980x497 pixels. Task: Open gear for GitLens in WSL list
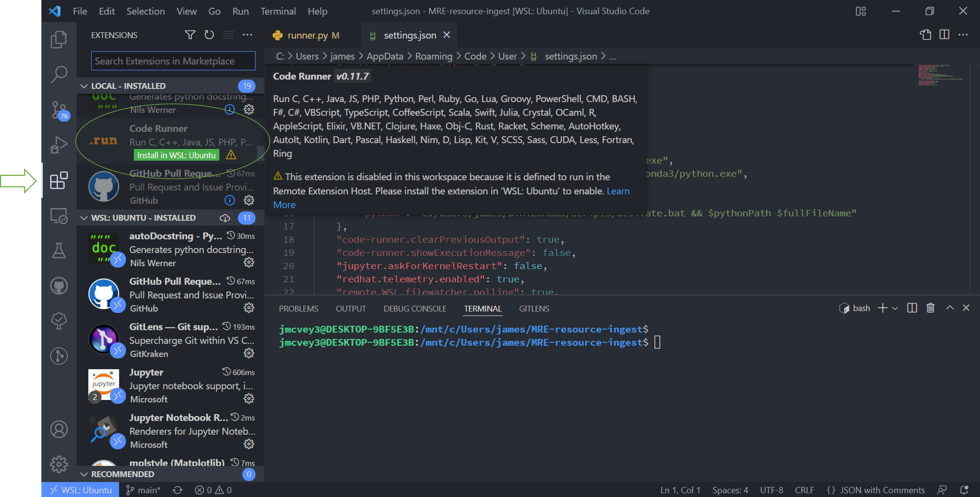click(249, 353)
